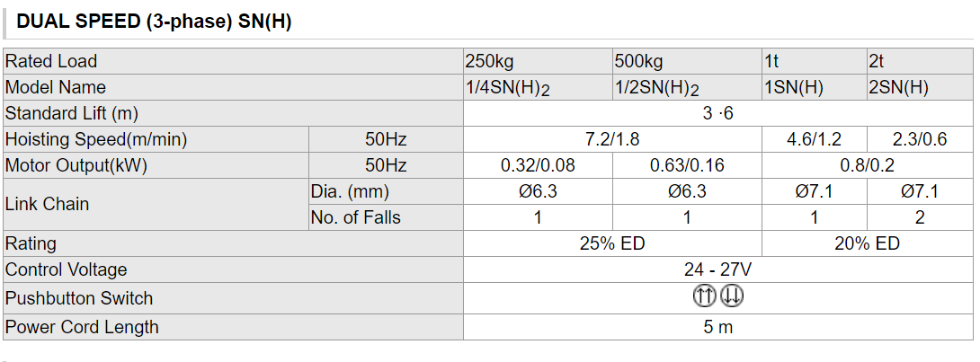Click the 1/2SN(H)2 model name
Viewport: 980px width, 362px height.
(x=656, y=87)
